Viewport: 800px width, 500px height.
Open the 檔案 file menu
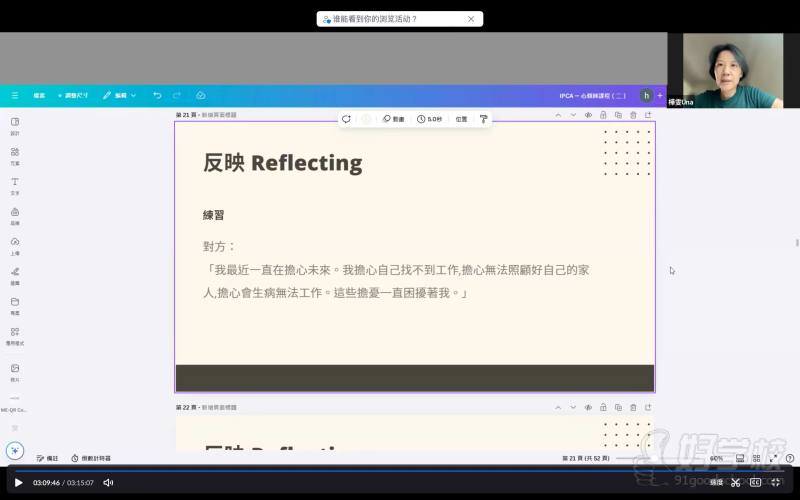tap(39, 95)
